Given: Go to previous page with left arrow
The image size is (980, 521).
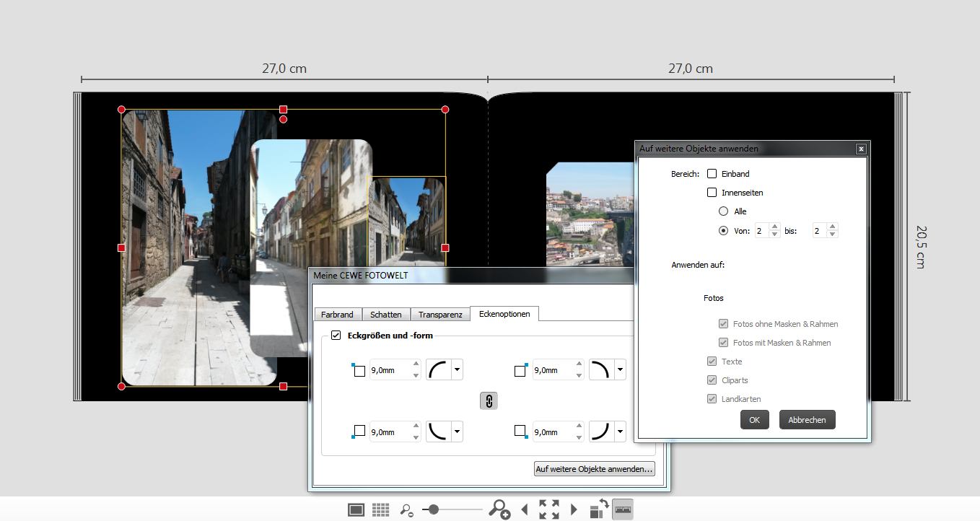Looking at the screenshot, I should coord(525,509).
